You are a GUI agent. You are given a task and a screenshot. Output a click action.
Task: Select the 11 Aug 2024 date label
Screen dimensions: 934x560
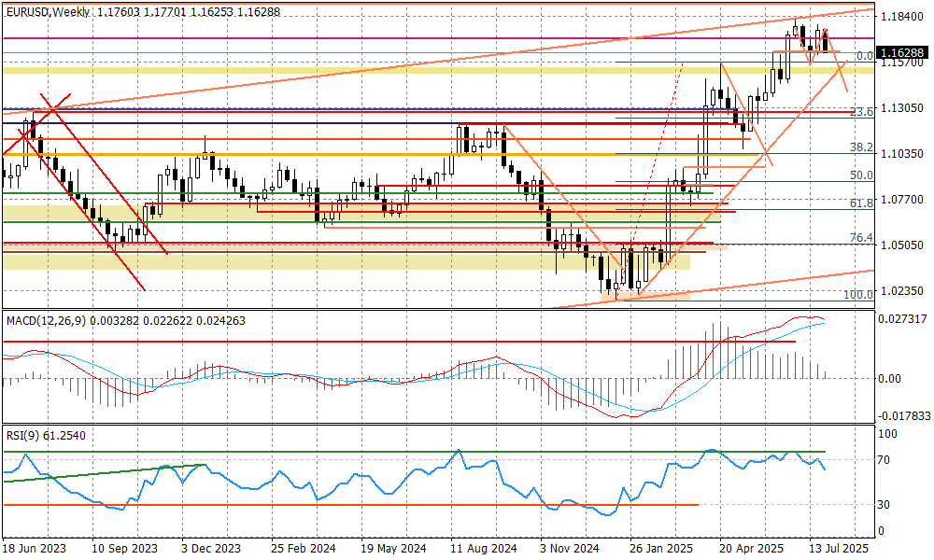[484, 548]
